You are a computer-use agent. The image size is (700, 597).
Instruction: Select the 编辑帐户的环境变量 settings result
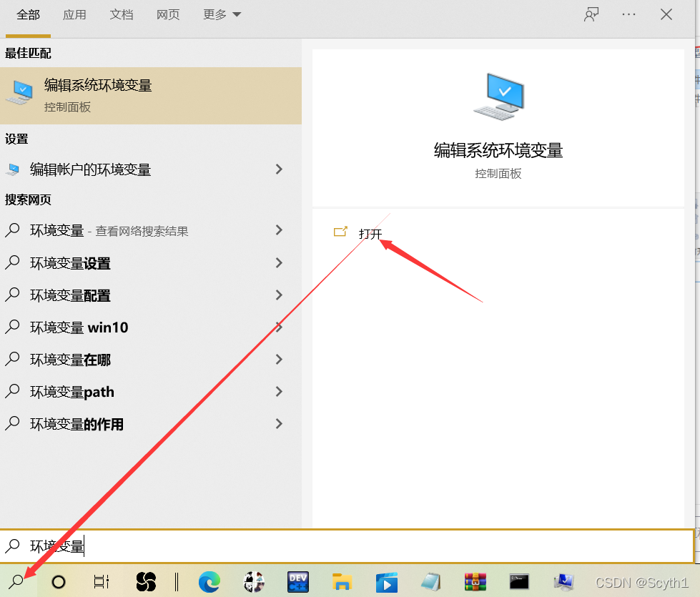(x=151, y=169)
